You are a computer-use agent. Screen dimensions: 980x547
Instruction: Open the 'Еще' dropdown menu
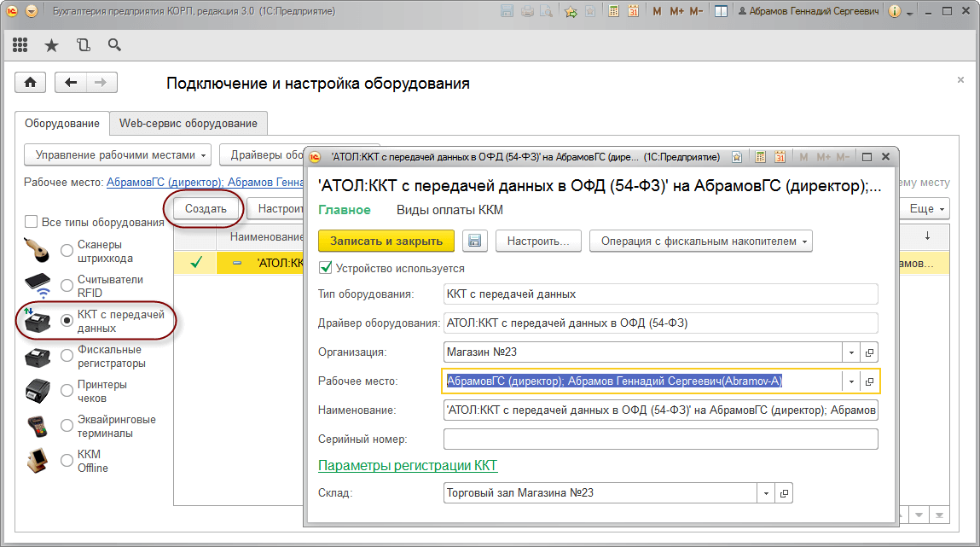(926, 208)
